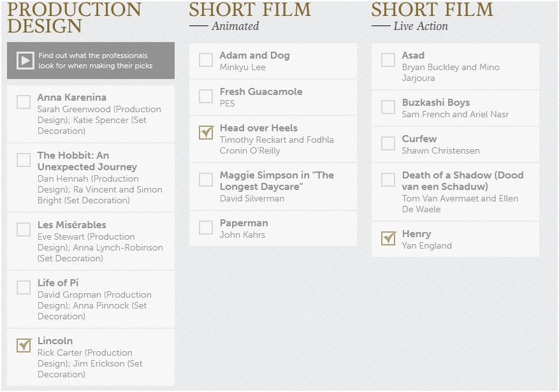Uncheck the Lincoln checkbox
Viewport: 559px width, 392px height.
pyautogui.click(x=24, y=345)
